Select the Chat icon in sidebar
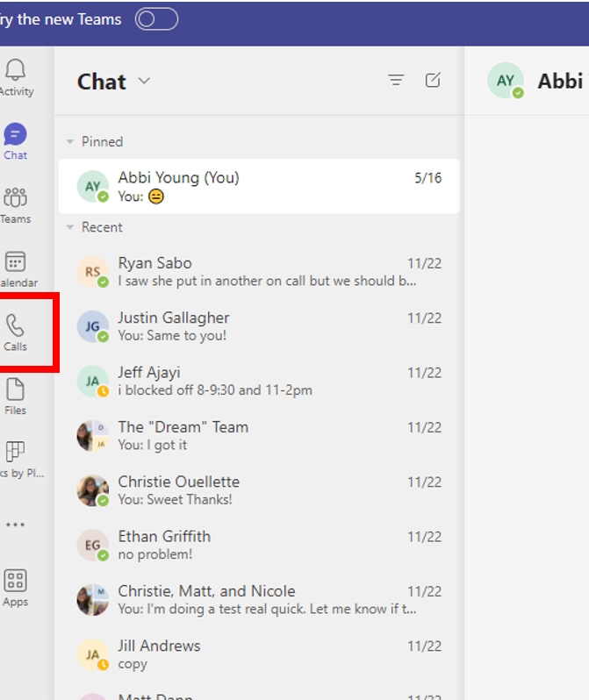This screenshot has width=589, height=700. (15, 134)
